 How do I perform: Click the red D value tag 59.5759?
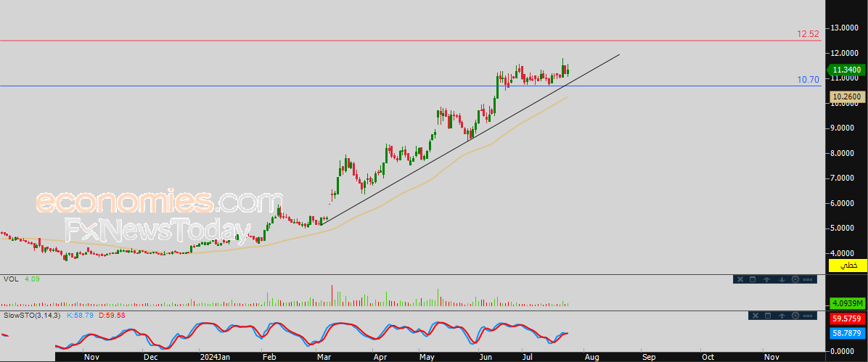(x=848, y=319)
